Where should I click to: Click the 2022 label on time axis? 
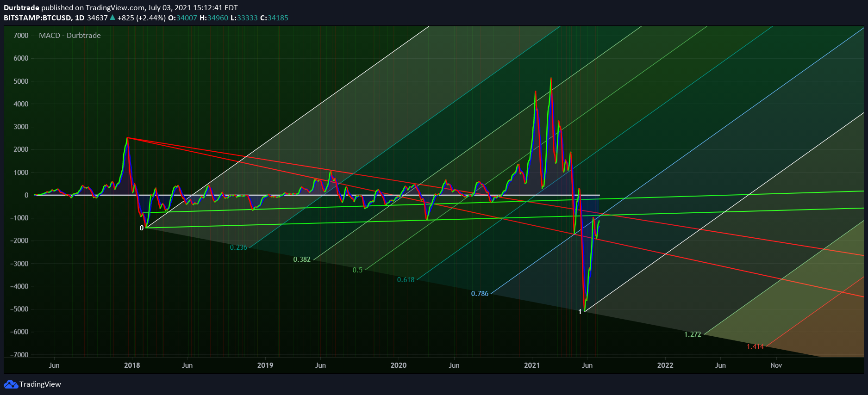pos(665,365)
